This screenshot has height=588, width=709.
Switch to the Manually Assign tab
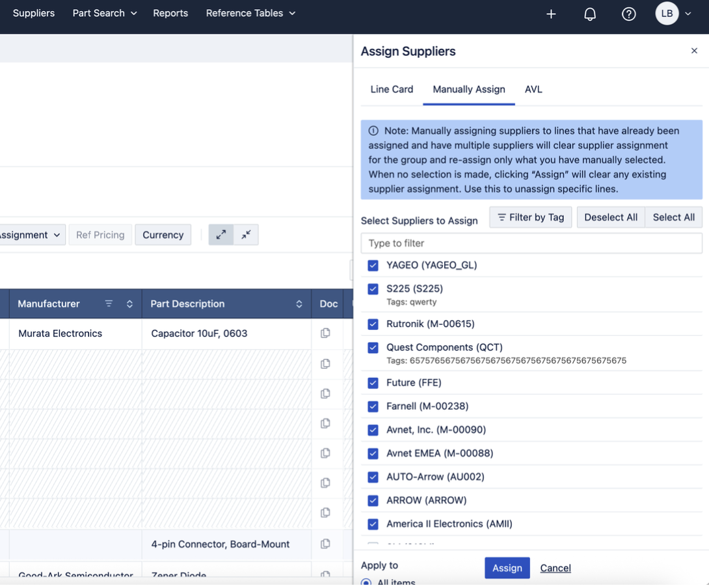click(469, 90)
